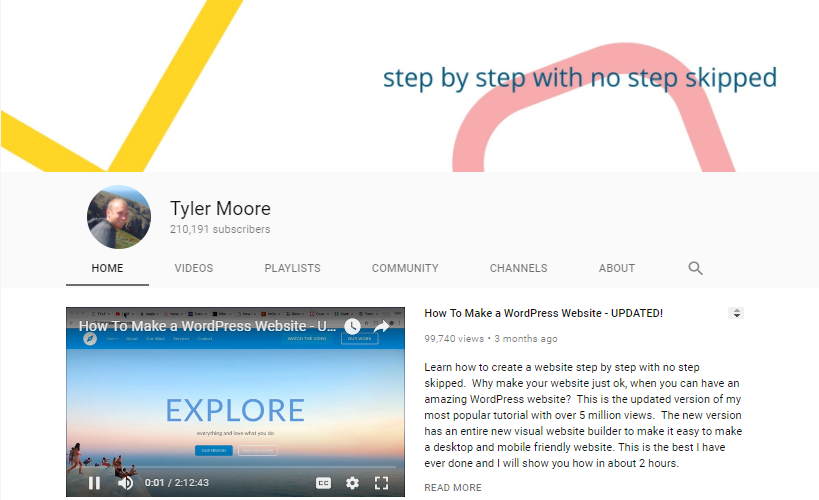Click the '99,740 views' text

click(x=454, y=339)
